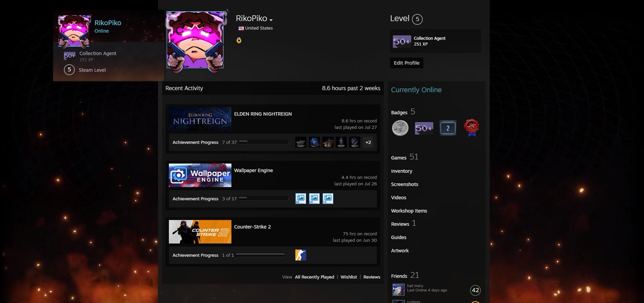Image resolution: width=644 pixels, height=303 pixels.
Task: Click third Wallpaper Engine achievement icon
Action: (328, 199)
